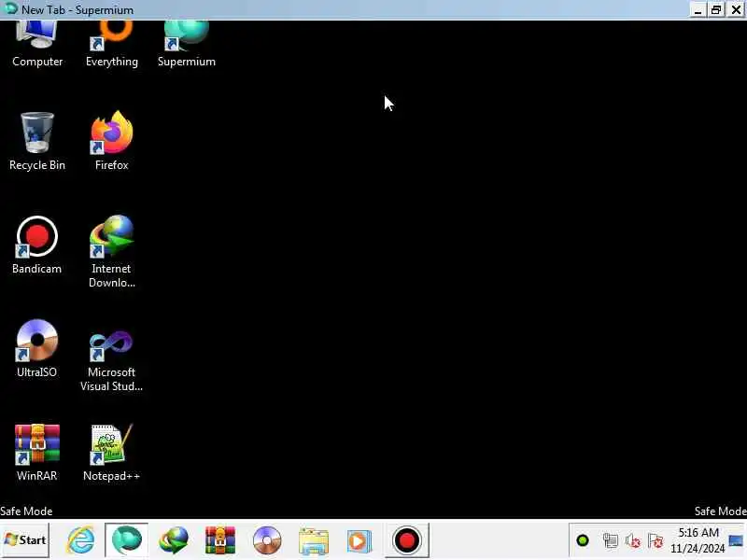The width and height of the screenshot is (747, 560).
Task: Open the Computer desktop icon
Action: point(37,44)
